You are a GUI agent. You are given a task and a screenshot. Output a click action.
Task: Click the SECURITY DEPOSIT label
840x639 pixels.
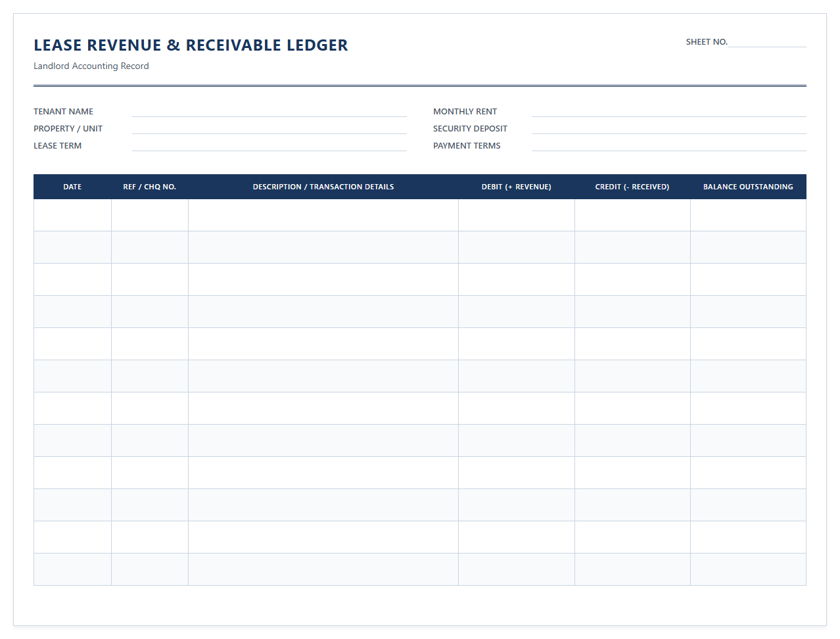(470, 128)
